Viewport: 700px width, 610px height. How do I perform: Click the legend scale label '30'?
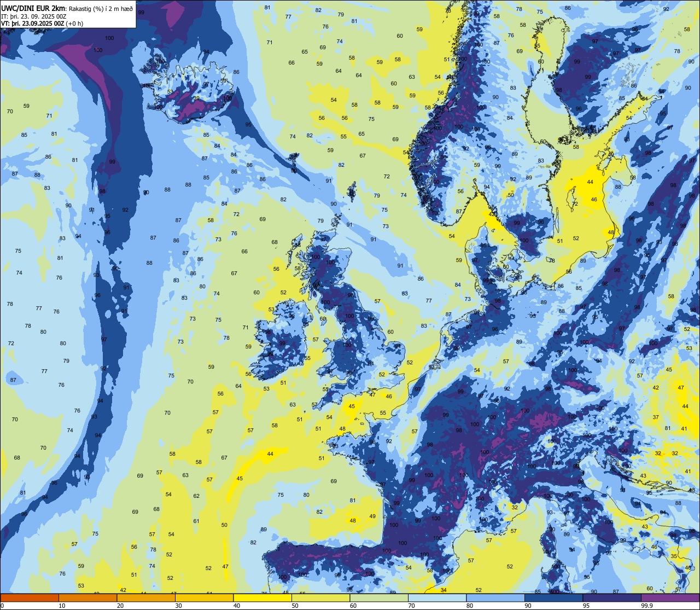point(178,606)
